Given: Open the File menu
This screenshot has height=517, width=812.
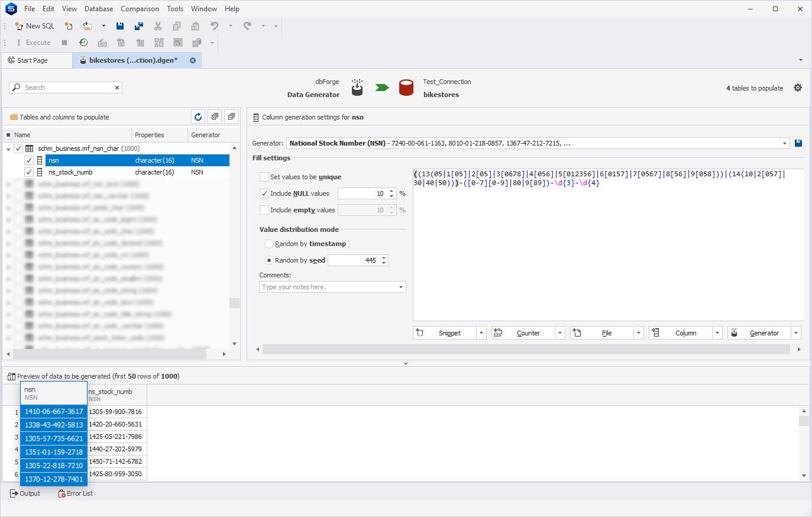Looking at the screenshot, I should click(x=30, y=9).
